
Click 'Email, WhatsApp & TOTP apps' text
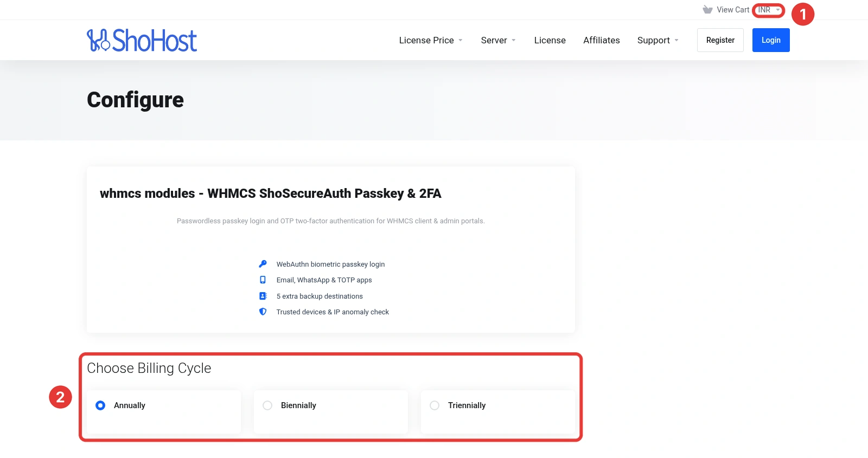pyautogui.click(x=324, y=280)
